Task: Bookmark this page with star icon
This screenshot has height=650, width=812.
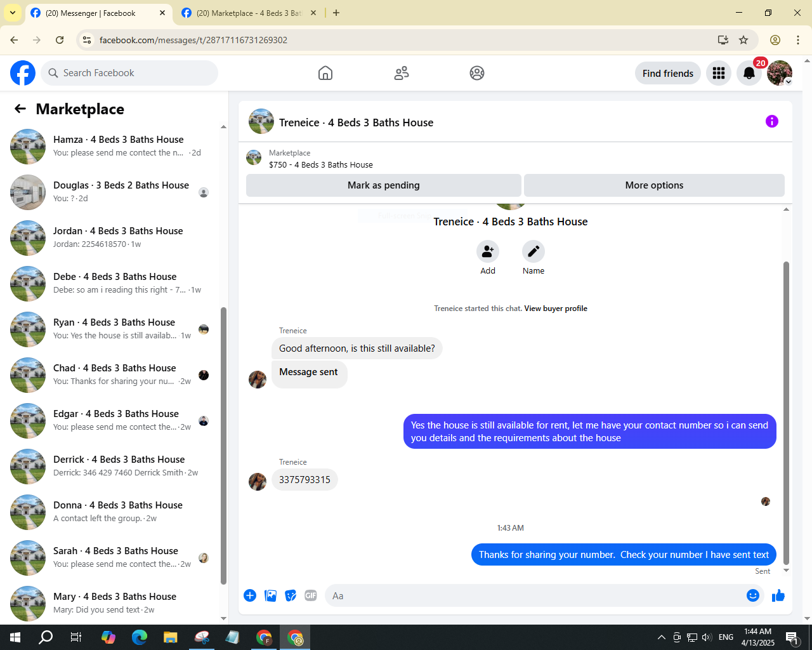Action: pyautogui.click(x=743, y=40)
